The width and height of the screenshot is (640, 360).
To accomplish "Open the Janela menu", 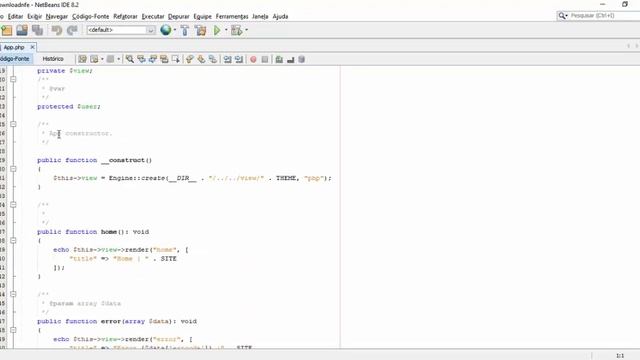I will (260, 16).
